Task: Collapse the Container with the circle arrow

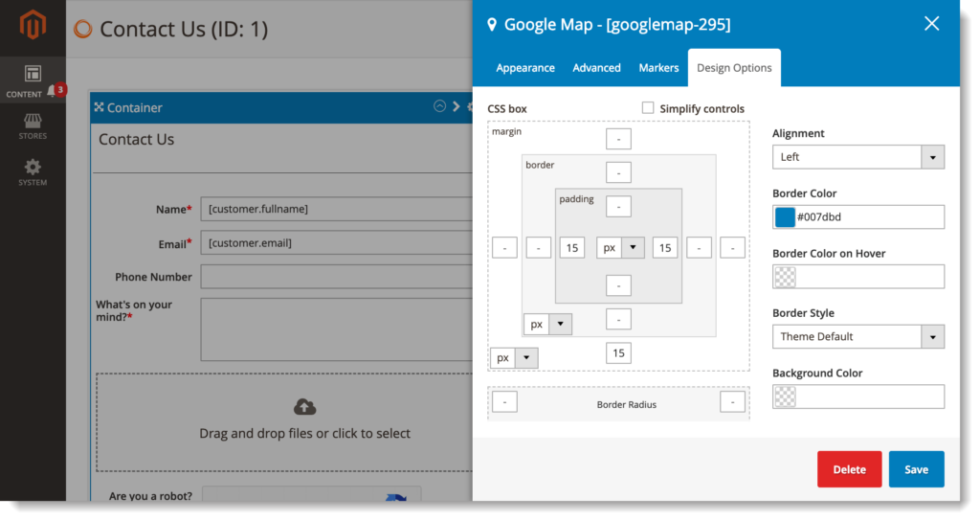Action: (439, 106)
